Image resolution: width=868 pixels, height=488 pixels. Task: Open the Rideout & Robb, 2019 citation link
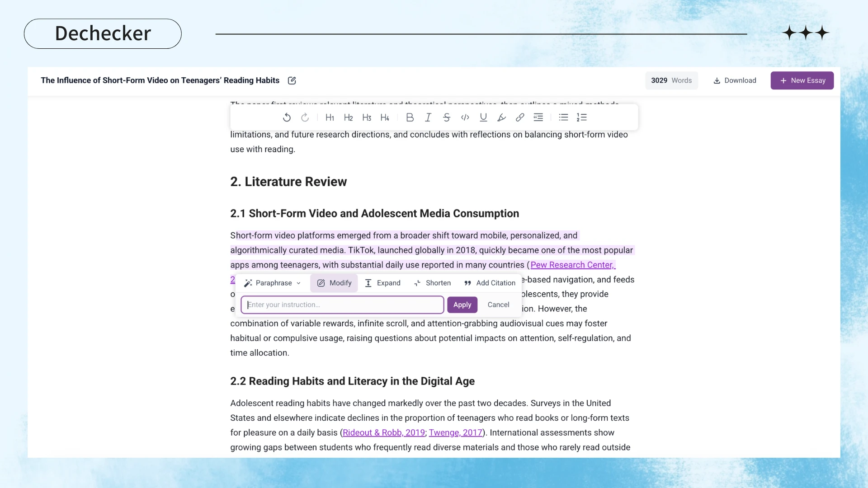(383, 433)
